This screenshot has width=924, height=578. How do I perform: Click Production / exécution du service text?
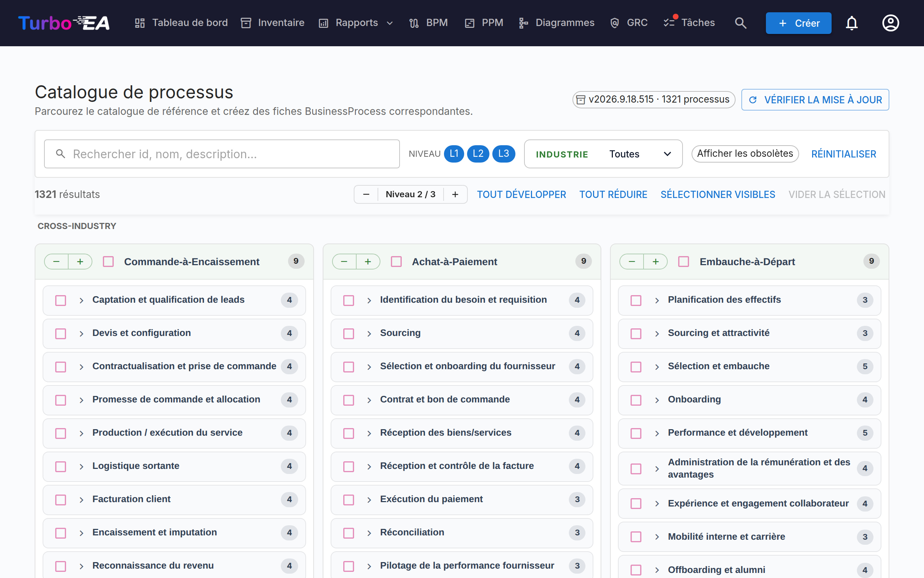tap(167, 432)
